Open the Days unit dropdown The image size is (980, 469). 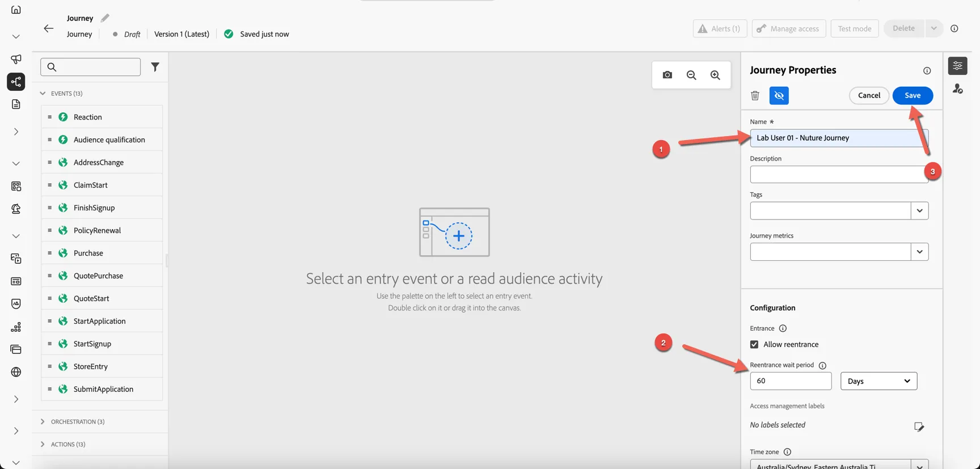878,381
